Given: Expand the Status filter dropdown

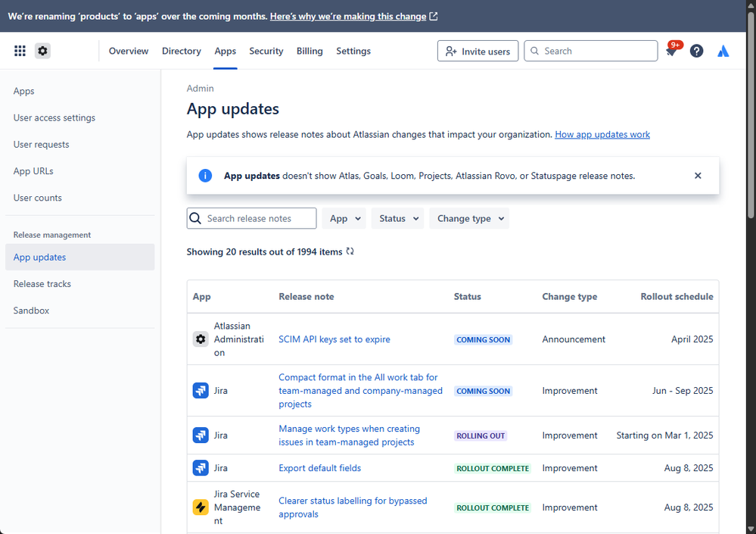Looking at the screenshot, I should point(397,218).
